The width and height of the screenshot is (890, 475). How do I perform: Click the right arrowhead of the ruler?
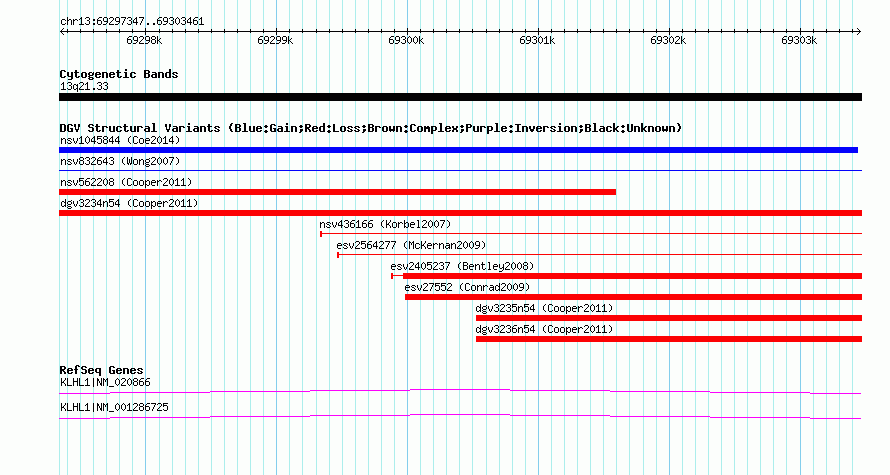click(859, 32)
